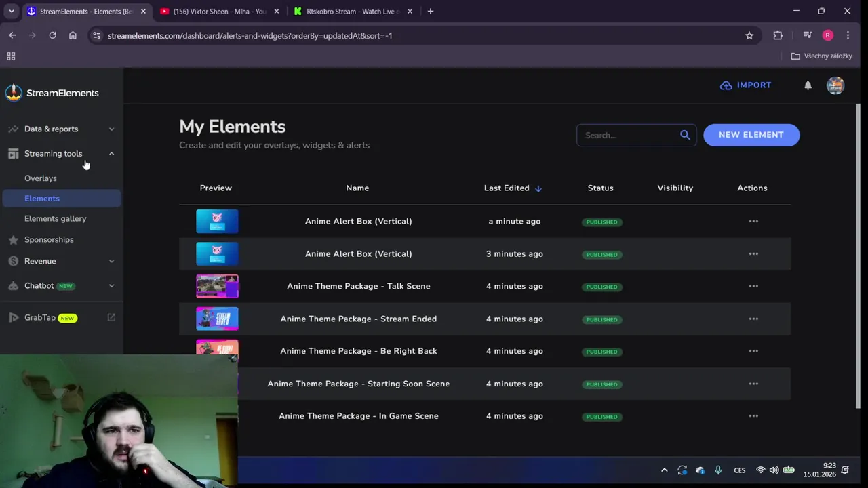Image resolution: width=868 pixels, height=488 pixels.
Task: Open actions menu for Starting Soon Scene row
Action: coord(753,384)
